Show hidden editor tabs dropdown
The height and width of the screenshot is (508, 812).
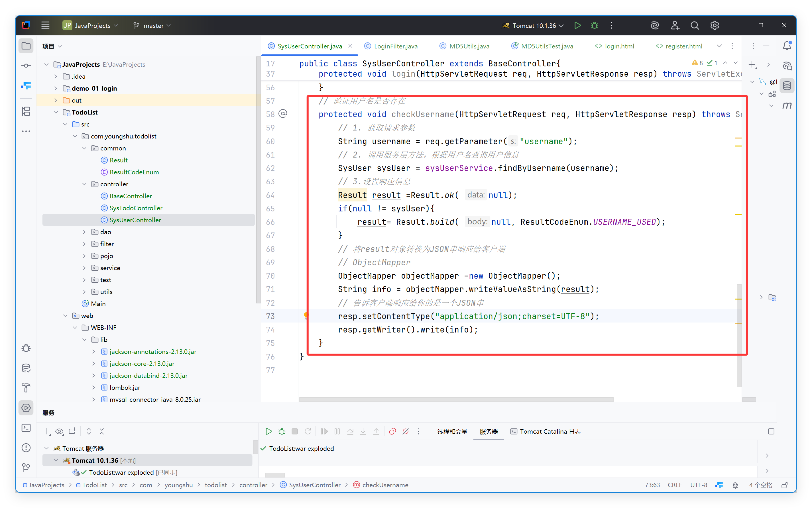719,46
